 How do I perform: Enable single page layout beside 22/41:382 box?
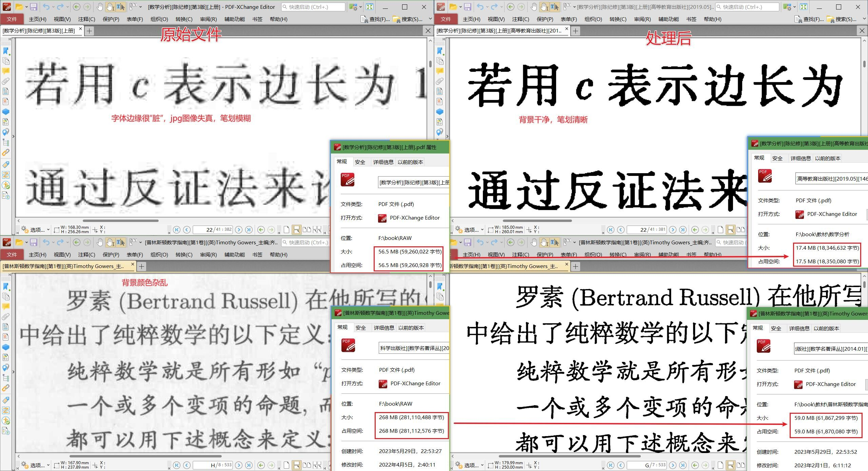click(287, 230)
